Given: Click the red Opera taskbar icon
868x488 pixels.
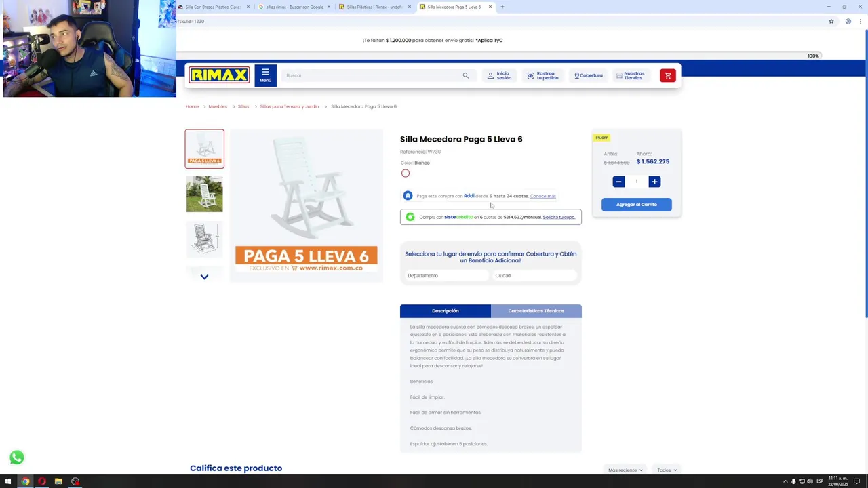Looking at the screenshot, I should coord(42,481).
